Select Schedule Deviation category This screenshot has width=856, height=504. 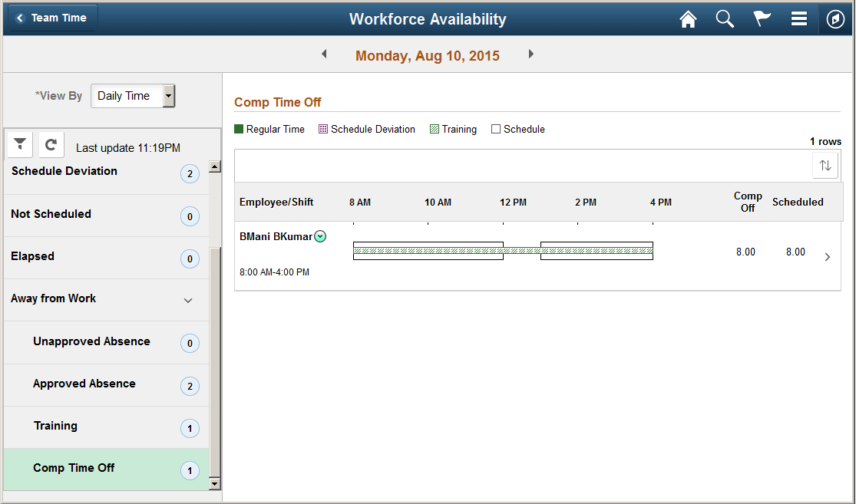point(107,173)
